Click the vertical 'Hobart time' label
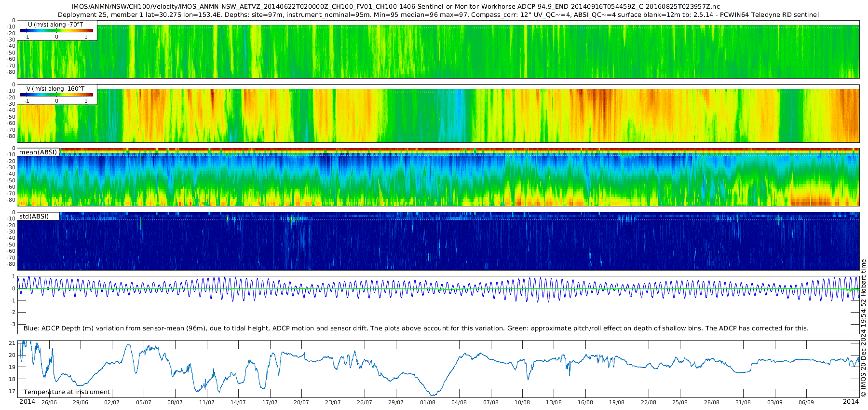 point(863,277)
